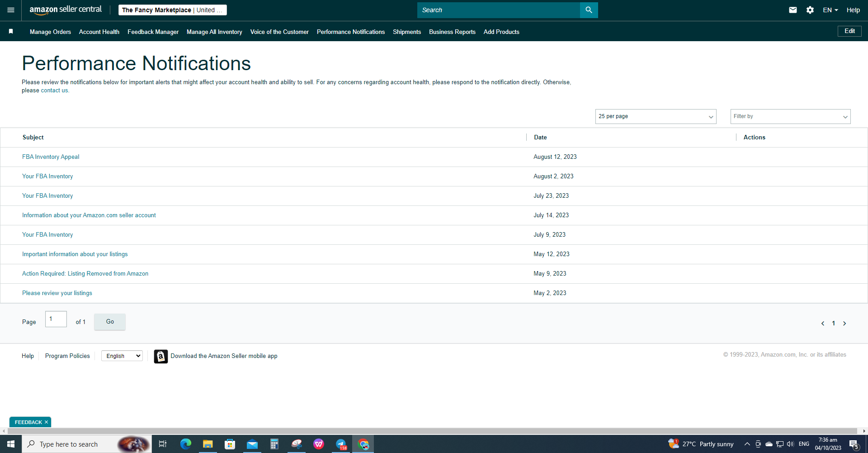868x453 pixels.
Task: Open Task View in taskbar
Action: pyautogui.click(x=163, y=444)
